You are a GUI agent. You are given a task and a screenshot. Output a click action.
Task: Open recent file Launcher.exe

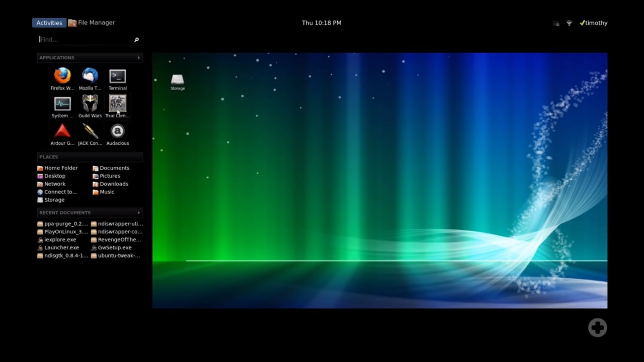pyautogui.click(x=58, y=248)
